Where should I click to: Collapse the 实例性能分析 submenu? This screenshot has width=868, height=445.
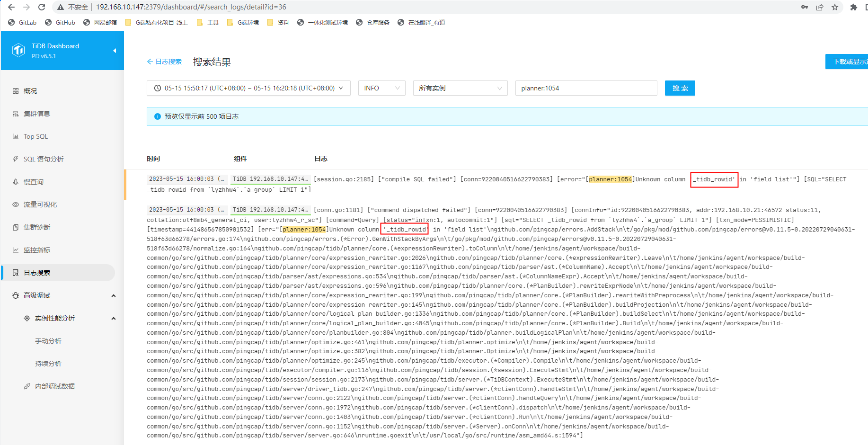click(x=113, y=318)
